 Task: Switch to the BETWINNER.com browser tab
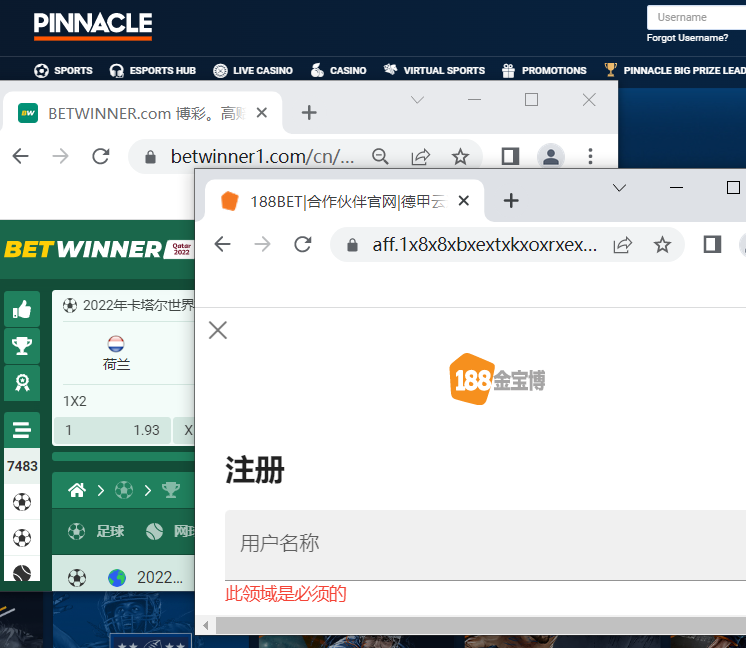tap(140, 113)
